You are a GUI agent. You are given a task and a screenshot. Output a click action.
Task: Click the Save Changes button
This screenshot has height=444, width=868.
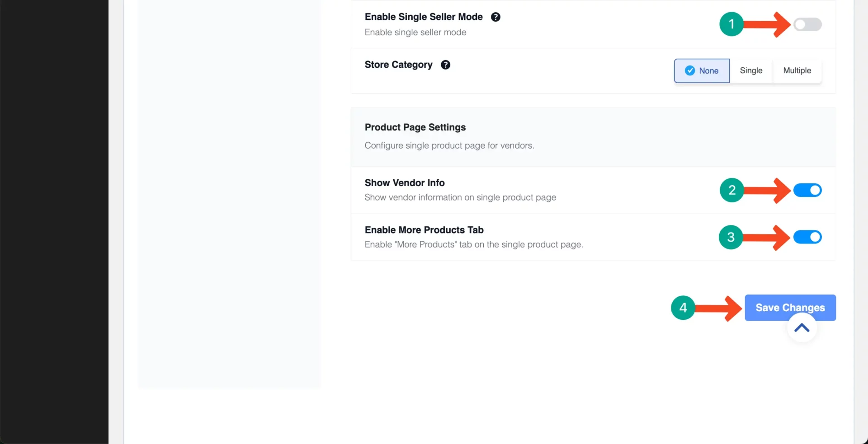[x=790, y=308]
